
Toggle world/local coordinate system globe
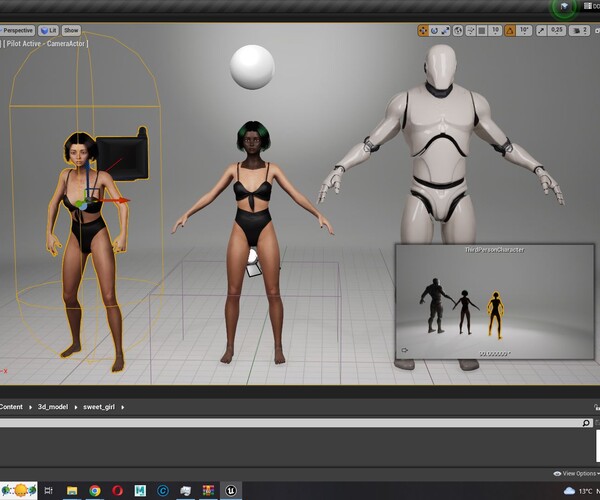(x=458, y=31)
